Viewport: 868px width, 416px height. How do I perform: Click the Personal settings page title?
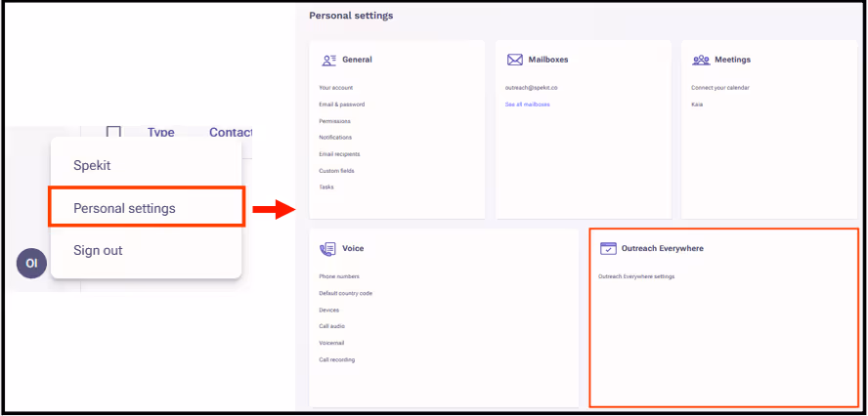click(x=351, y=16)
